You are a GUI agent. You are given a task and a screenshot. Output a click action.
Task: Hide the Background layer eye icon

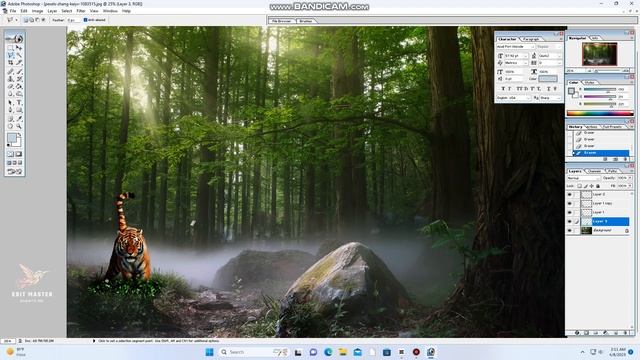[570, 230]
